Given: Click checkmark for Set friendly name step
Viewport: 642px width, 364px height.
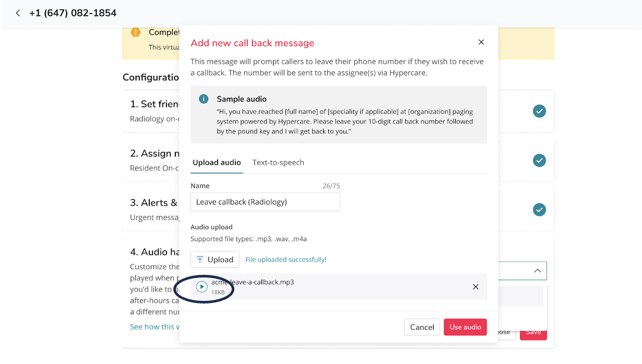Looking at the screenshot, I should [x=539, y=111].
